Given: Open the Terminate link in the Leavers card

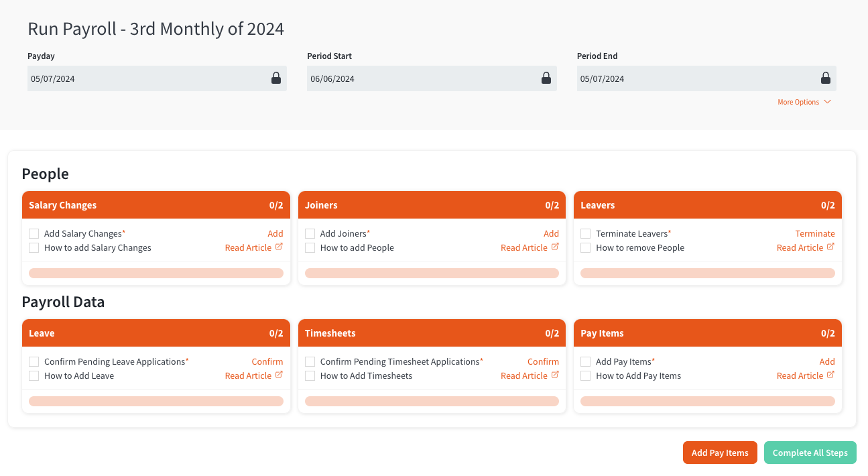Looking at the screenshot, I should pyautogui.click(x=815, y=233).
